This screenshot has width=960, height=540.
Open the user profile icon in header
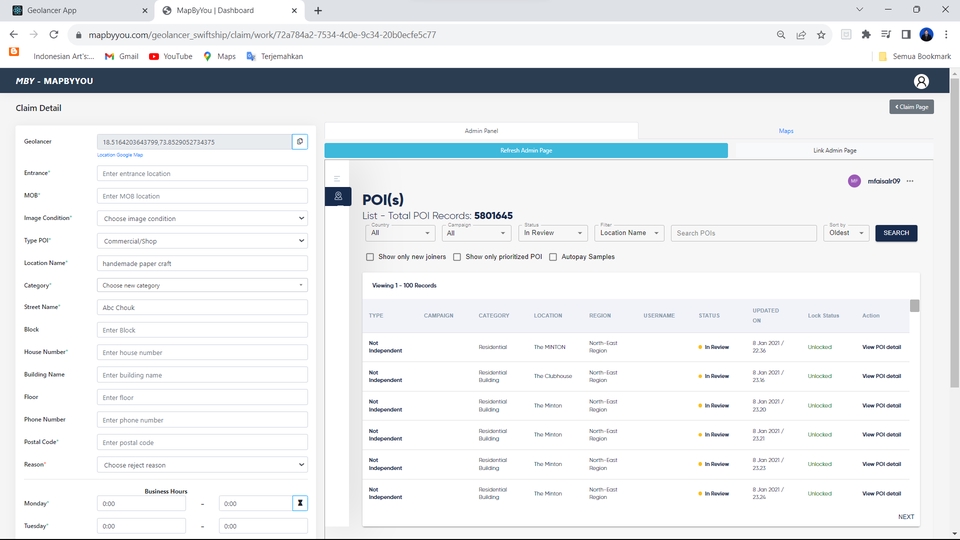coord(921,81)
